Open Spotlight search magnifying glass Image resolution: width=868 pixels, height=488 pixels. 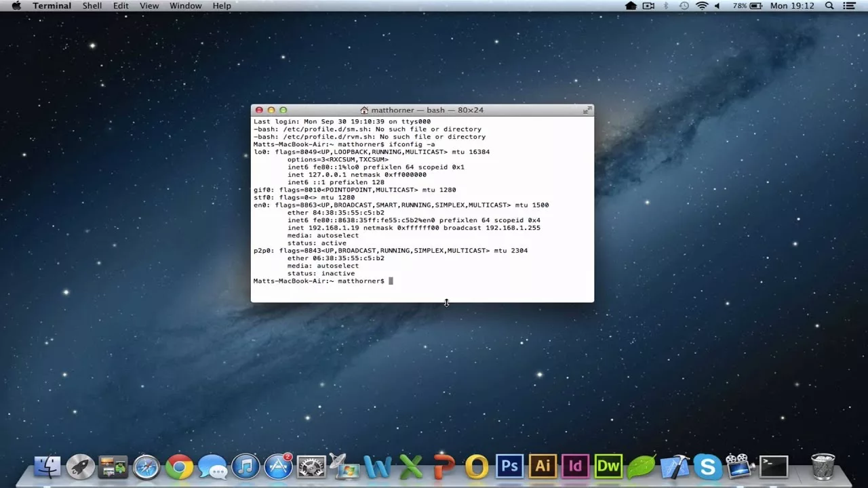click(x=829, y=5)
